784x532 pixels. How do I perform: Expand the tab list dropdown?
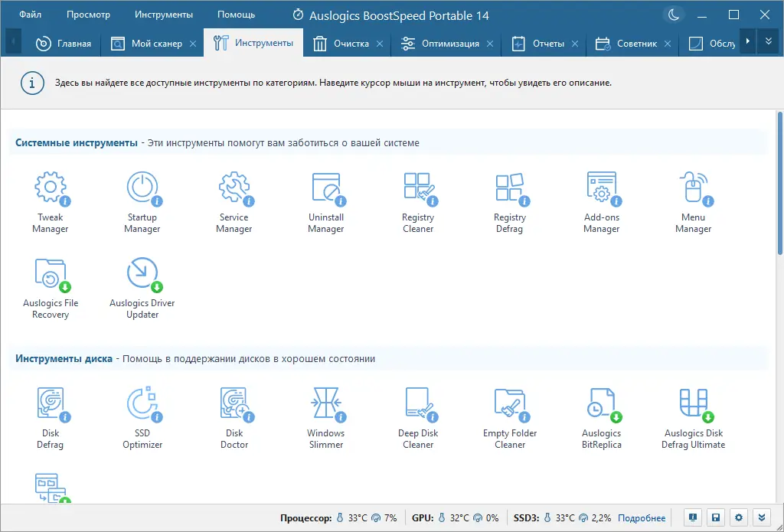(768, 41)
